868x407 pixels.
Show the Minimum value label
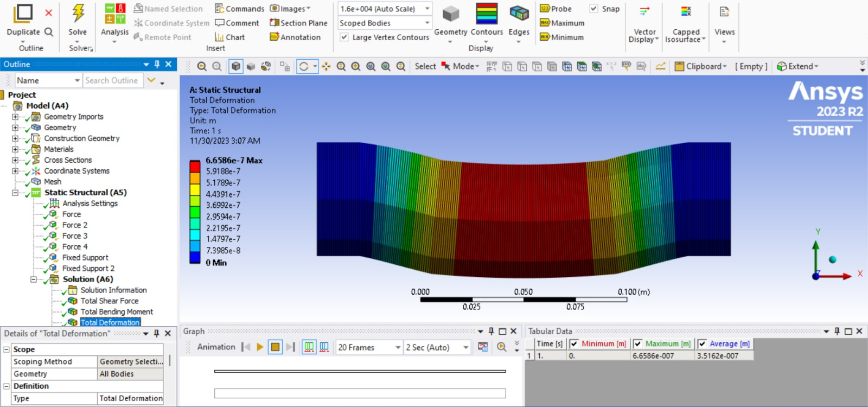[x=561, y=37]
